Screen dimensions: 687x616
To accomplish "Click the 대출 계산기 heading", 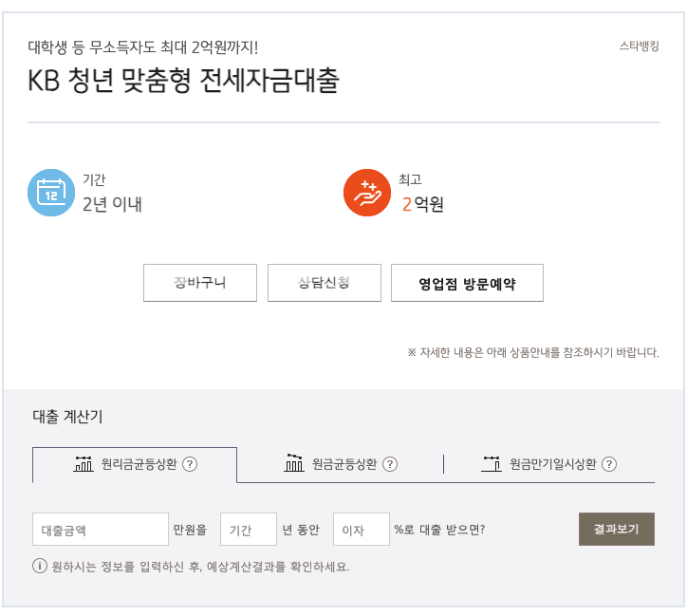I will click(68, 417).
